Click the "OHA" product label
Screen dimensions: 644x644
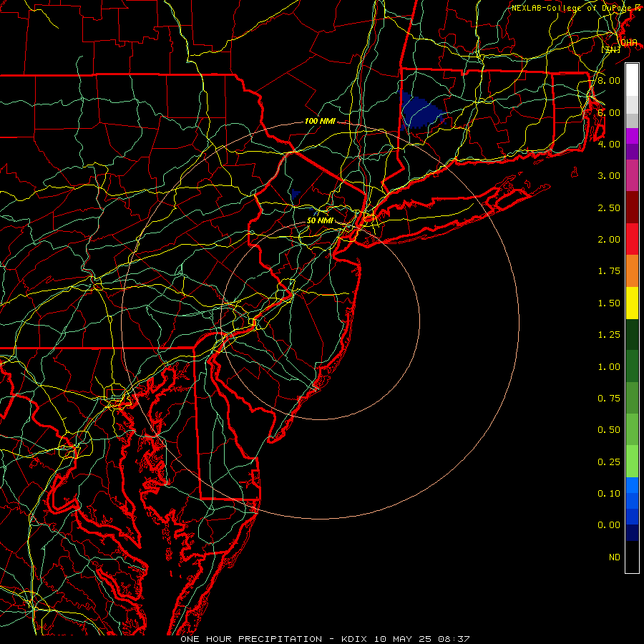tap(629, 43)
